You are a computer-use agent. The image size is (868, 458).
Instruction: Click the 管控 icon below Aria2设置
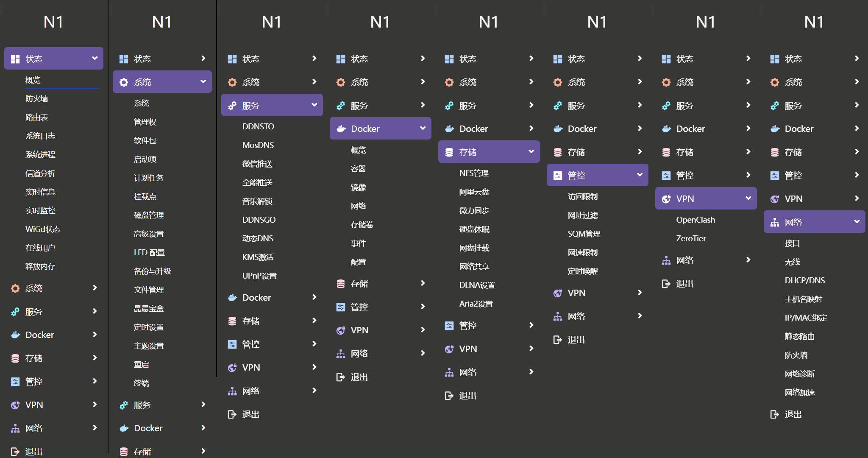[x=449, y=326]
